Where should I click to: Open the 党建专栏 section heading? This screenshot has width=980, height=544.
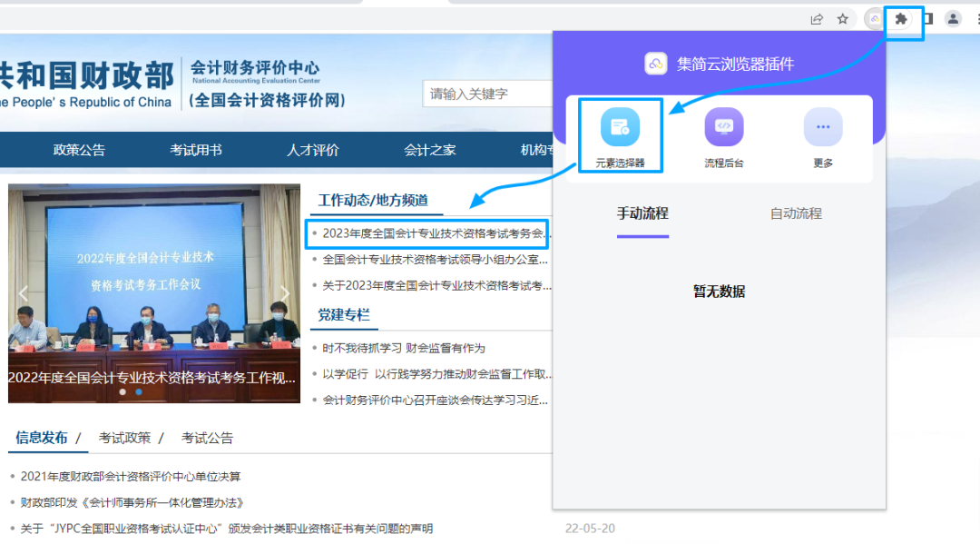[x=344, y=314]
